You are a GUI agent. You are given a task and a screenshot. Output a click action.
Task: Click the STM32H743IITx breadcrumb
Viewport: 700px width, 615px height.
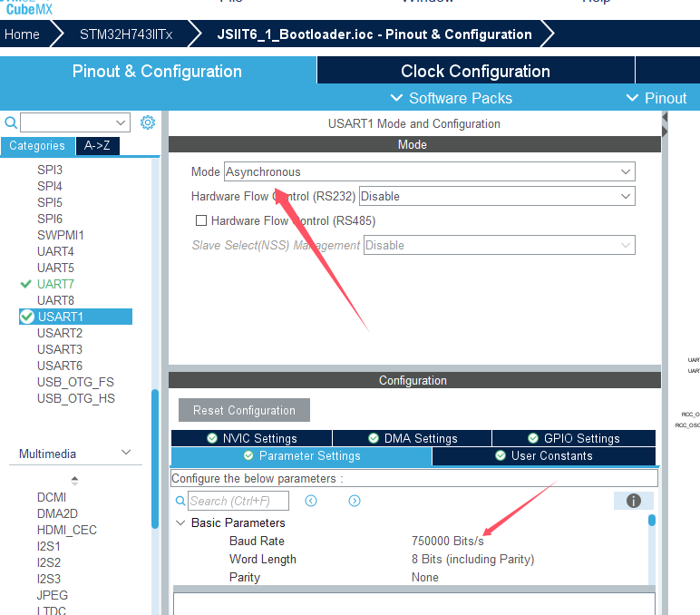click(x=126, y=34)
